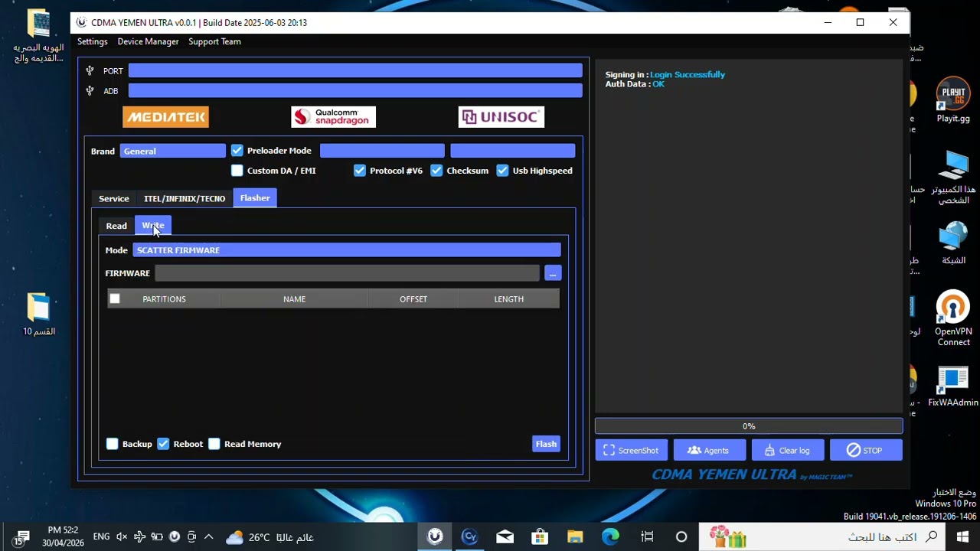Click the CDMA Yemen Ultra taskbar icon
Screen dimensions: 980x551
click(435, 537)
